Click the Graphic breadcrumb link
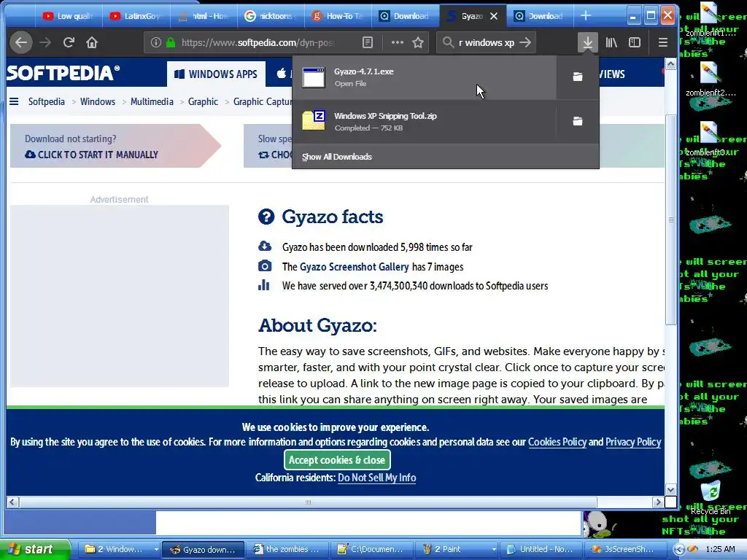 point(203,101)
